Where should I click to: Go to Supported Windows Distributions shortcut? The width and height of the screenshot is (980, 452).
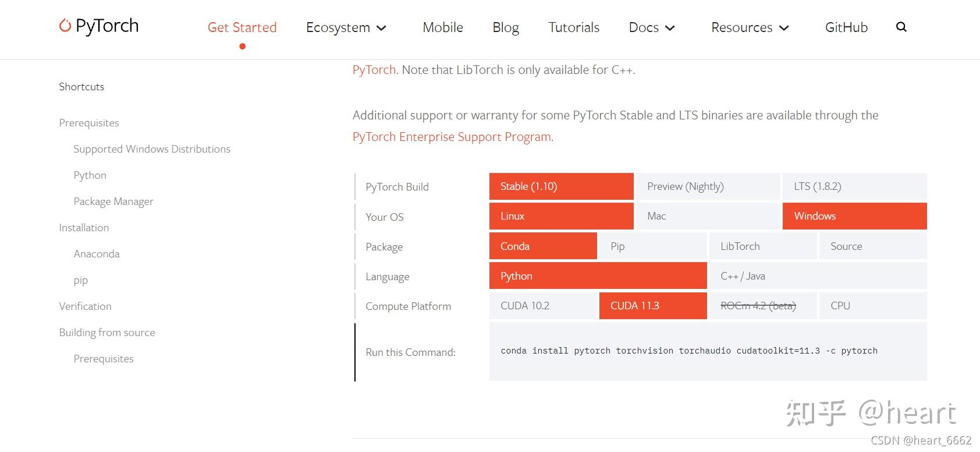[152, 149]
